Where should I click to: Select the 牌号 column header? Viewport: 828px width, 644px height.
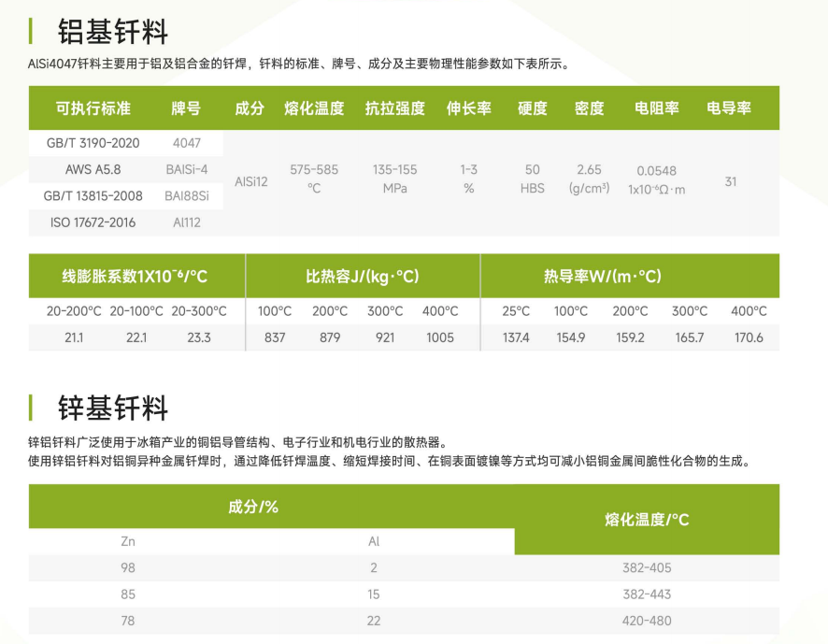(186, 108)
